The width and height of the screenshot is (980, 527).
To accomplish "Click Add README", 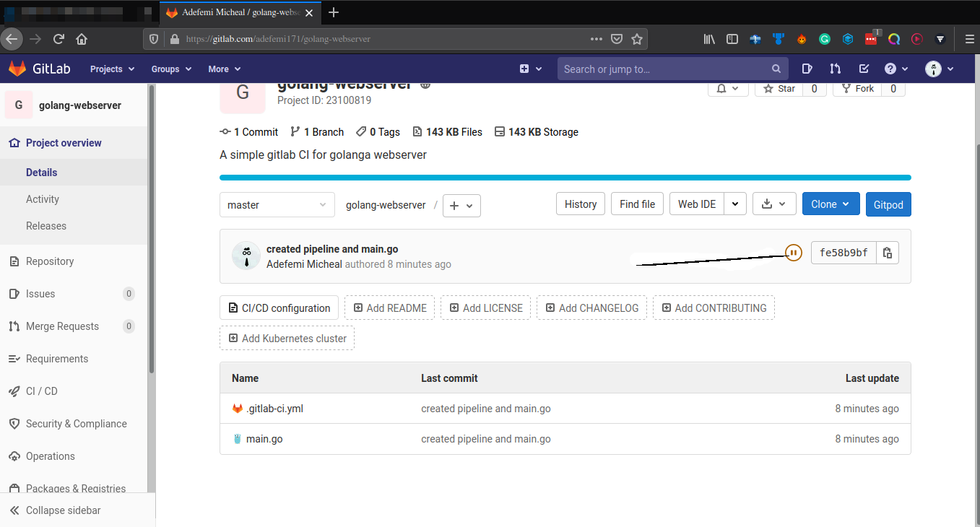I will click(390, 308).
